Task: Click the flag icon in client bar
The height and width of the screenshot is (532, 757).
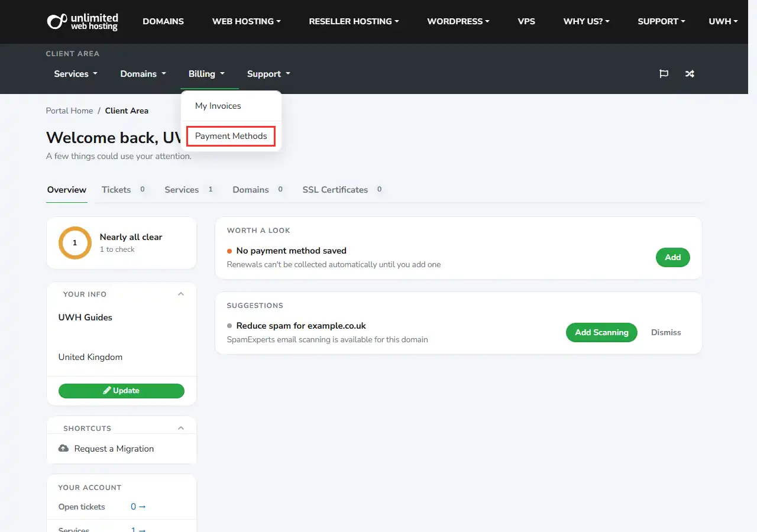Action: tap(664, 74)
